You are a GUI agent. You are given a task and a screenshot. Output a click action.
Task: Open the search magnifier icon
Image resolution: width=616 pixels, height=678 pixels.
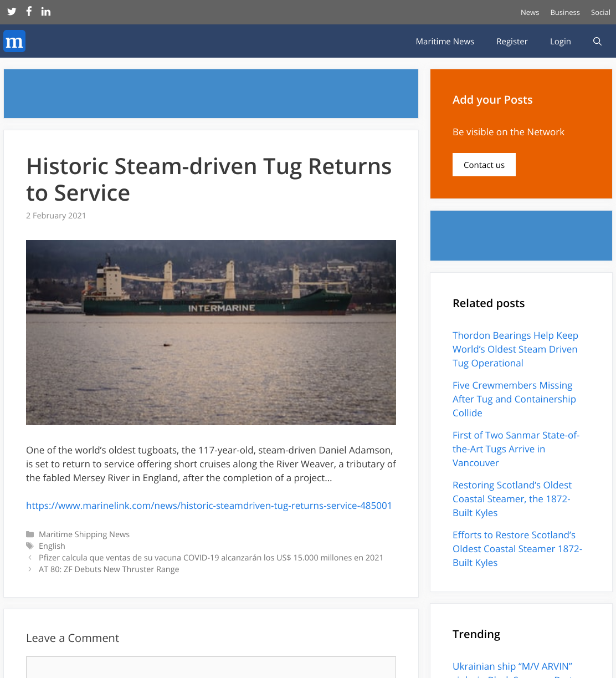(x=597, y=41)
